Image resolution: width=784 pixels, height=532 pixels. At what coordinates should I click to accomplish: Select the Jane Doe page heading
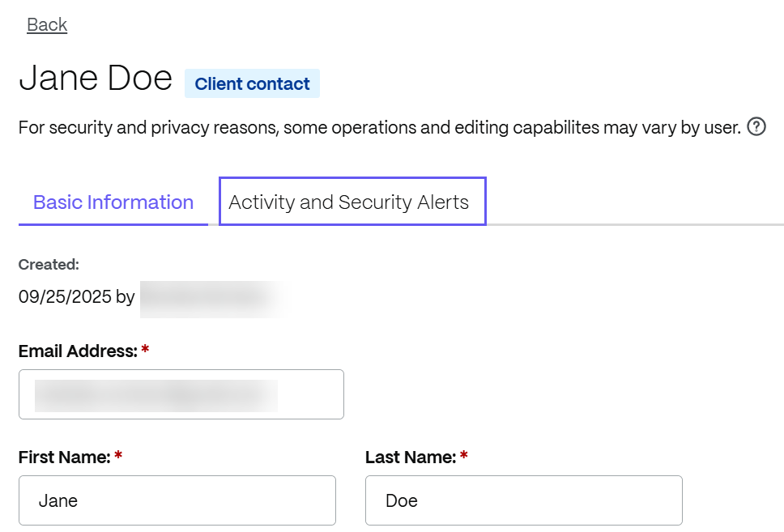click(96, 79)
